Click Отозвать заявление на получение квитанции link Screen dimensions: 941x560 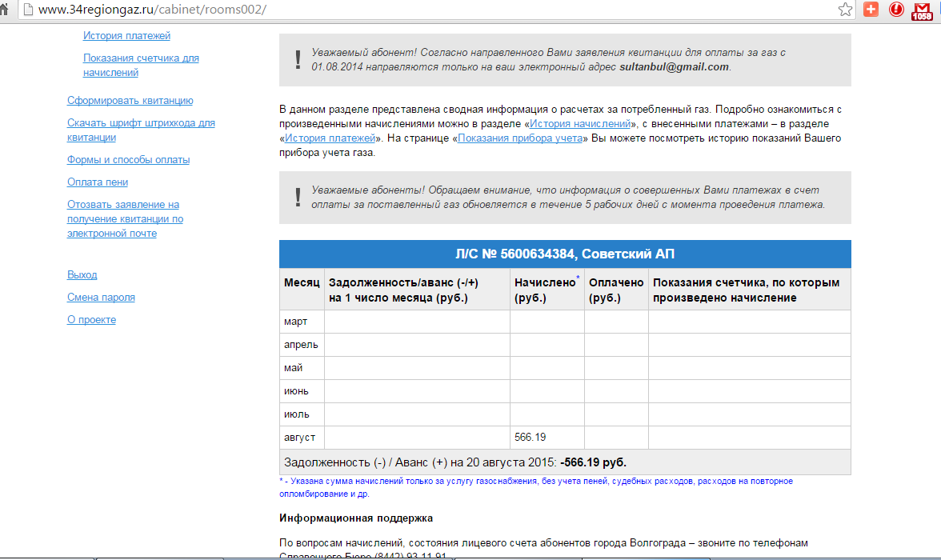coord(125,218)
